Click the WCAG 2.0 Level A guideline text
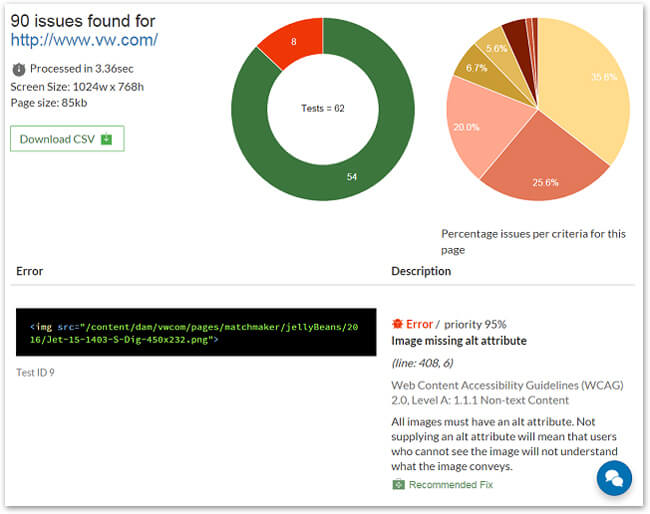The image size is (650, 514). click(507, 393)
